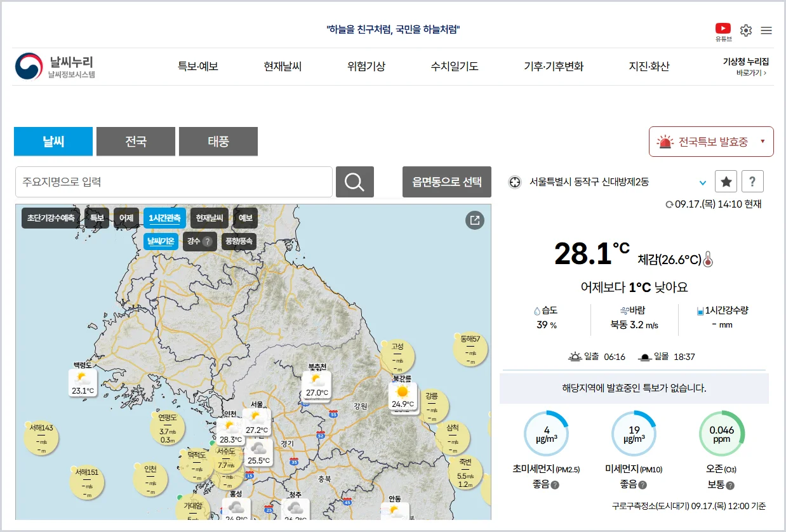Open 위험기상 navigation menu

point(366,67)
